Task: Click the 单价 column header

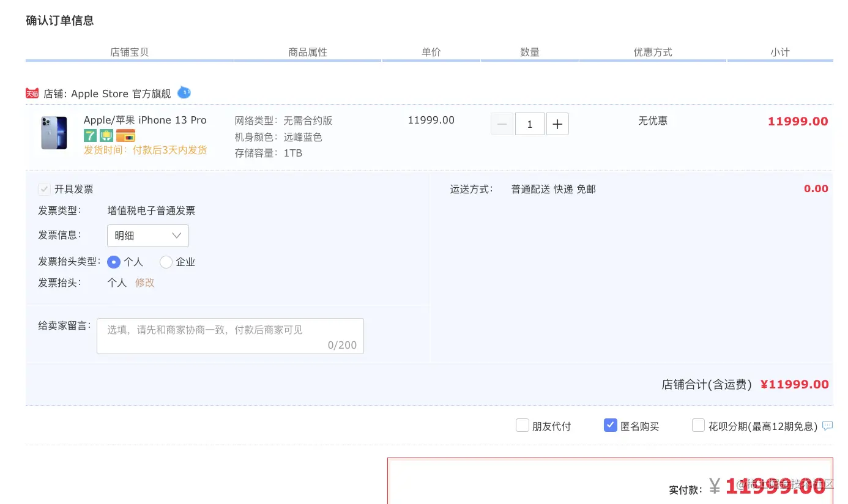Action: [431, 52]
